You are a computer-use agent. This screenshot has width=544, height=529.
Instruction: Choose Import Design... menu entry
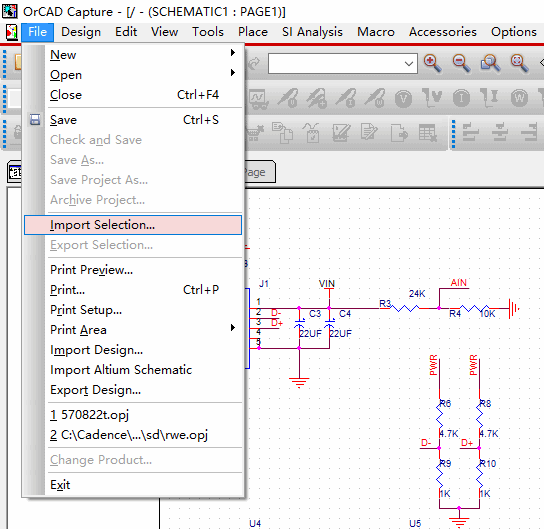[x=133, y=350]
